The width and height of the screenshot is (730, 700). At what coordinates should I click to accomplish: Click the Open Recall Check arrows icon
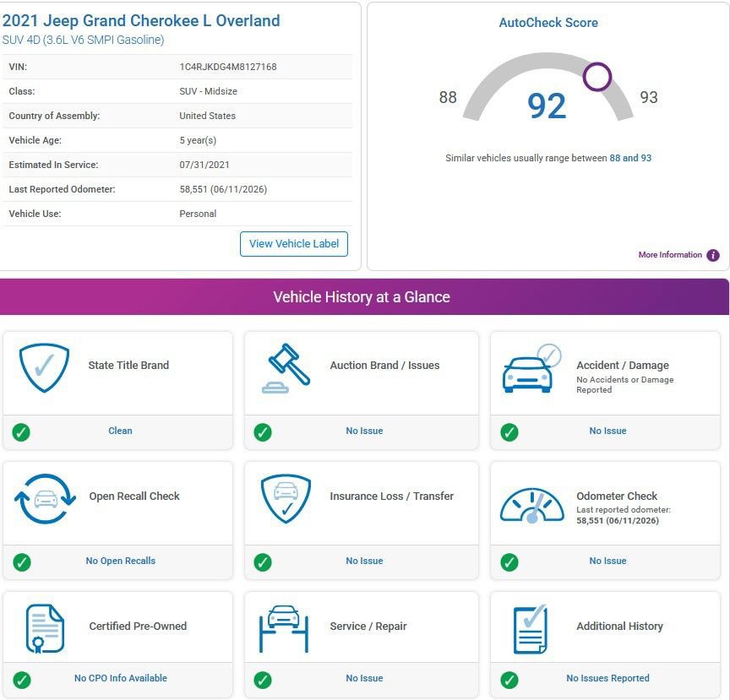point(45,499)
